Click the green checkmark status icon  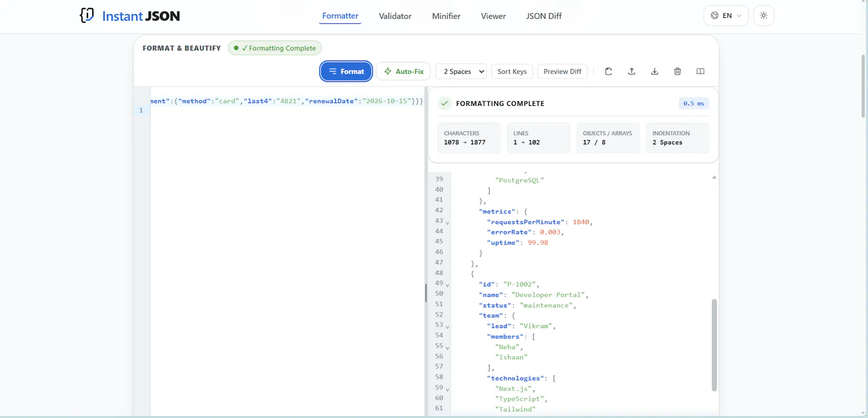(444, 103)
